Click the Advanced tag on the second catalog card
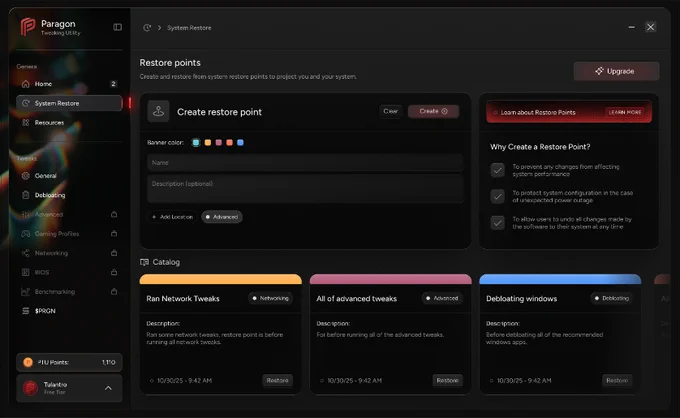This screenshot has height=418, width=680. [x=442, y=298]
